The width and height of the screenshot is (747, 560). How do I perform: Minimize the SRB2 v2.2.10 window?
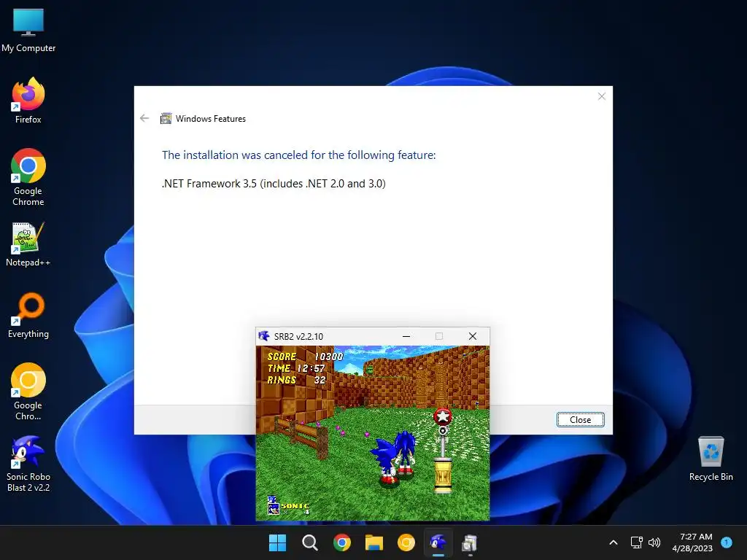tap(406, 336)
